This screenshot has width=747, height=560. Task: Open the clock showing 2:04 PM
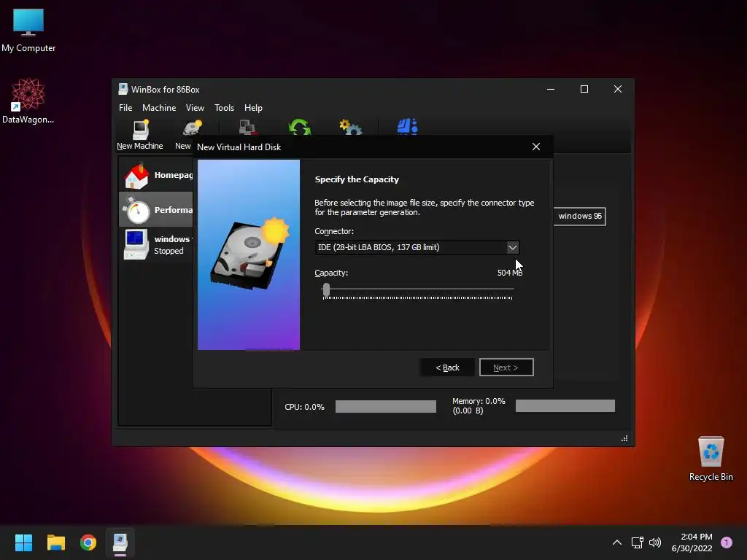pyautogui.click(x=692, y=542)
